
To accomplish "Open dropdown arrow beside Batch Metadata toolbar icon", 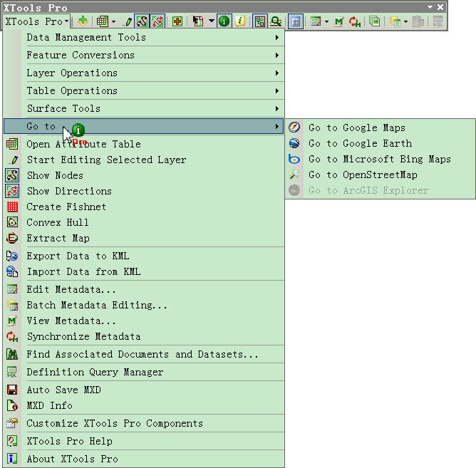I will (x=405, y=21).
